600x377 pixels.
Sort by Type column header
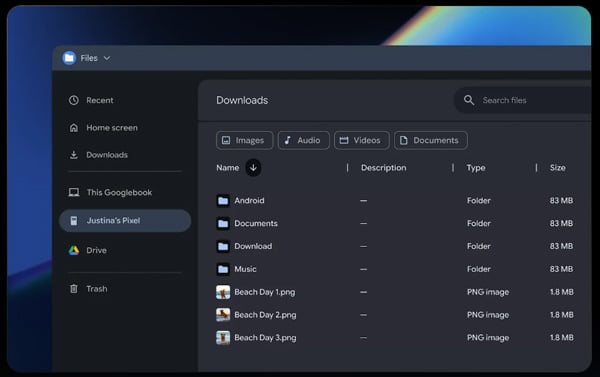[x=476, y=168]
